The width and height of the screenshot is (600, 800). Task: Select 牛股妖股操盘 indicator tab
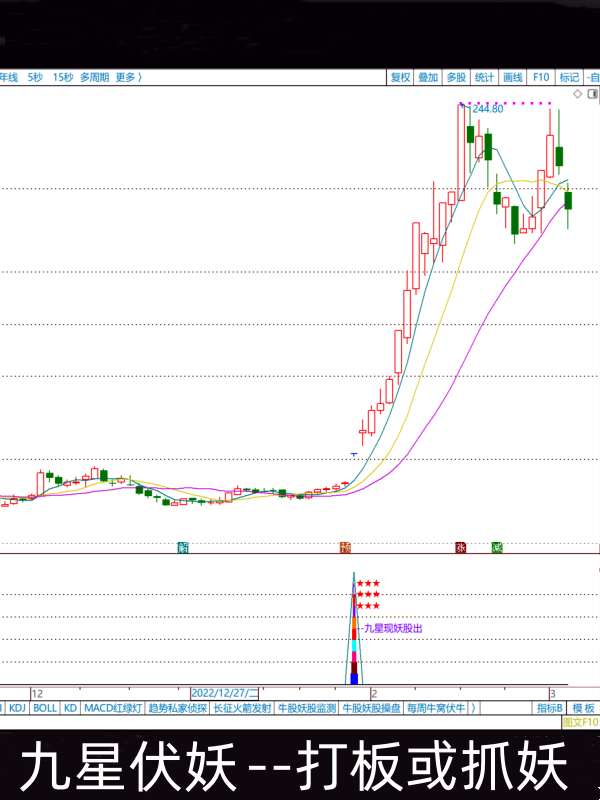(371, 708)
